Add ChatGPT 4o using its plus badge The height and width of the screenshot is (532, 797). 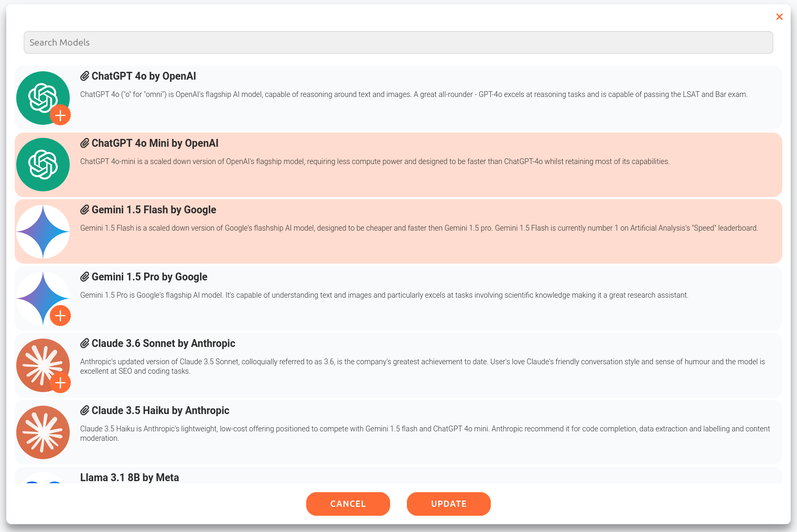click(60, 115)
